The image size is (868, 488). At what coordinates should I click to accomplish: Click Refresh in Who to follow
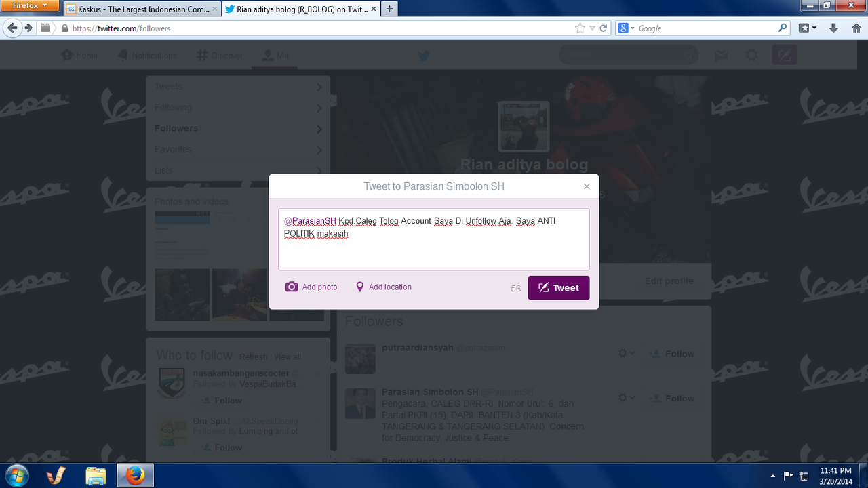[x=253, y=357]
